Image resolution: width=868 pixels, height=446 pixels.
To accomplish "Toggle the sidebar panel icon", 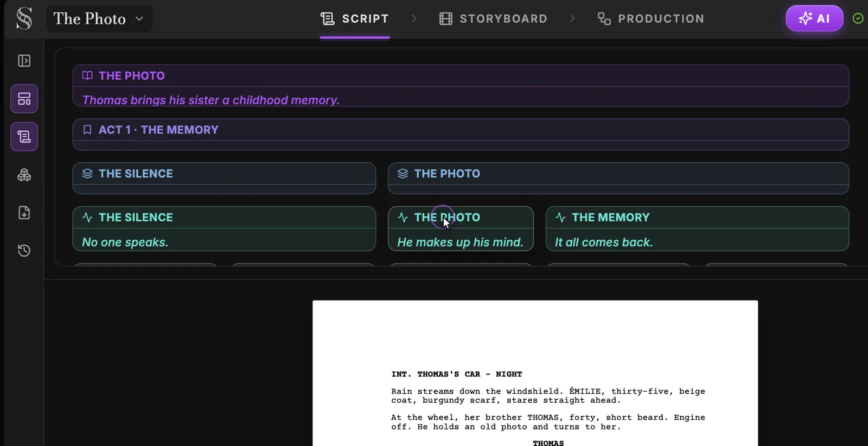I will click(x=24, y=61).
